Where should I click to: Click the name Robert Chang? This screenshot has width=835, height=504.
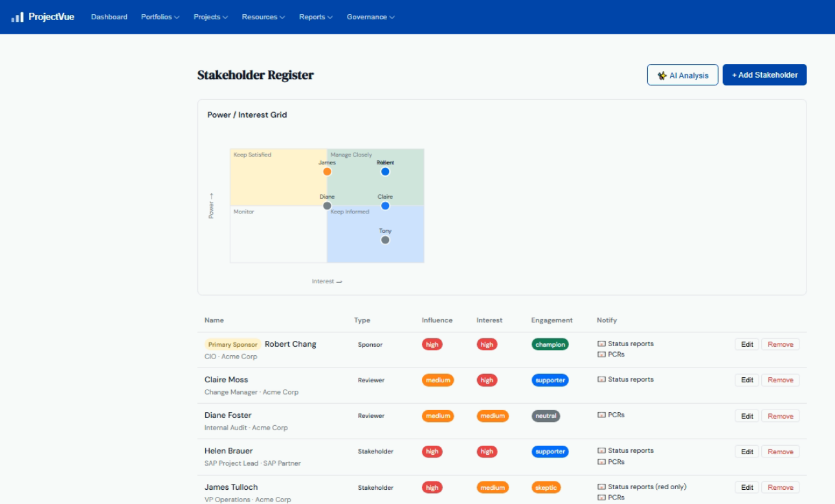pyautogui.click(x=291, y=344)
